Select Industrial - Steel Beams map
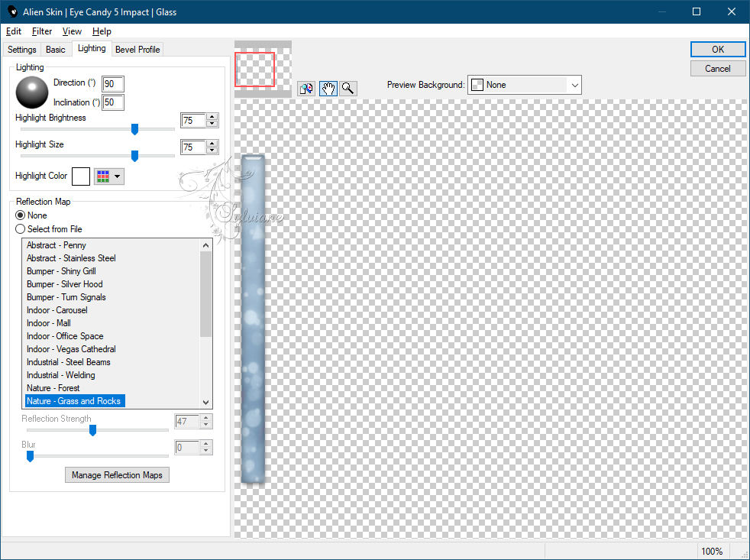Image resolution: width=750 pixels, height=560 pixels. pyautogui.click(x=69, y=362)
